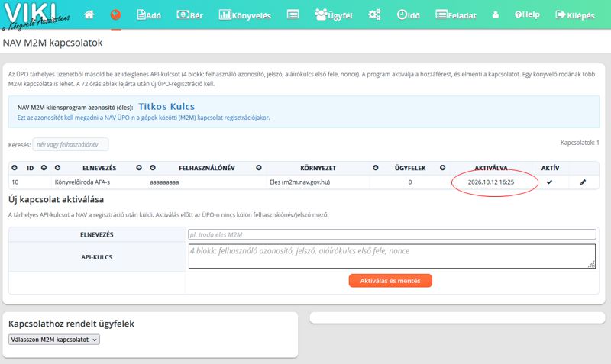Viewport: 611px width, 364px height.
Task: Click the FELHASZNÁLÓNÉV column header
Action: (x=206, y=168)
